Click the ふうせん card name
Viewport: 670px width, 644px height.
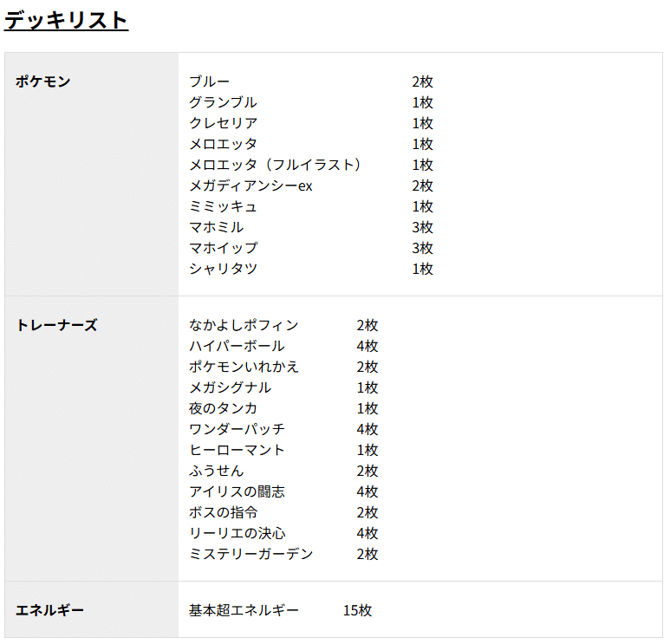[x=216, y=471]
